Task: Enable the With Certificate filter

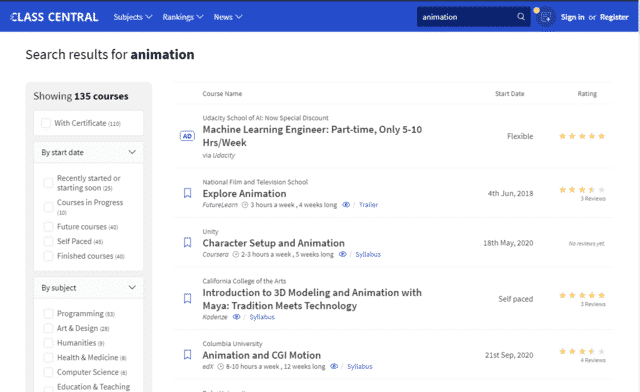Action: click(x=46, y=123)
